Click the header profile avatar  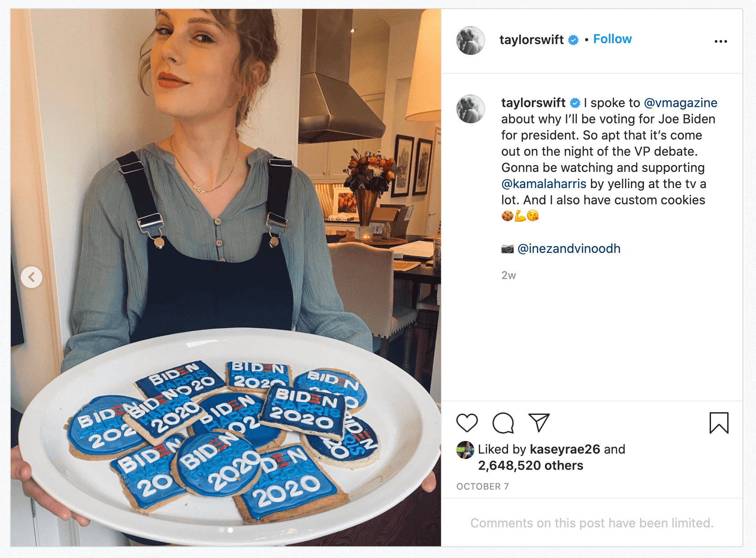point(470,40)
